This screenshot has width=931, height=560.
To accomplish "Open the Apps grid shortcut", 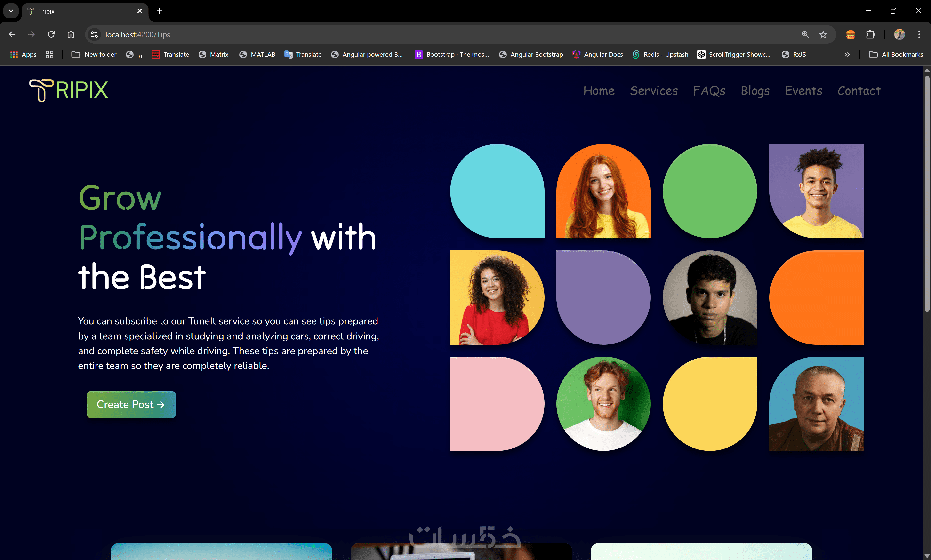I will point(24,54).
